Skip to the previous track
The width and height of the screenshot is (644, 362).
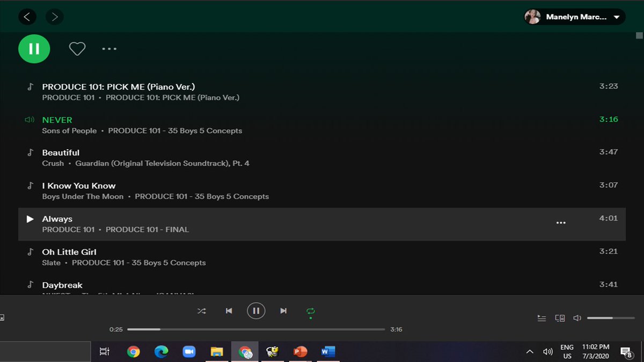[x=229, y=311]
